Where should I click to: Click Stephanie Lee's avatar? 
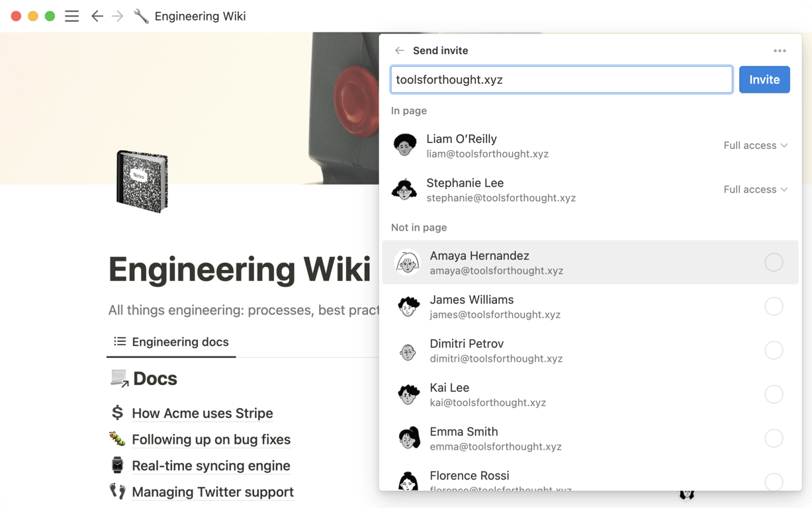point(404,190)
